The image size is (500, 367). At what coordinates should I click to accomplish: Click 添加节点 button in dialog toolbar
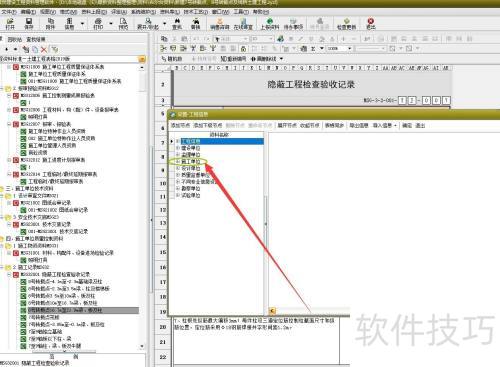(x=180, y=125)
